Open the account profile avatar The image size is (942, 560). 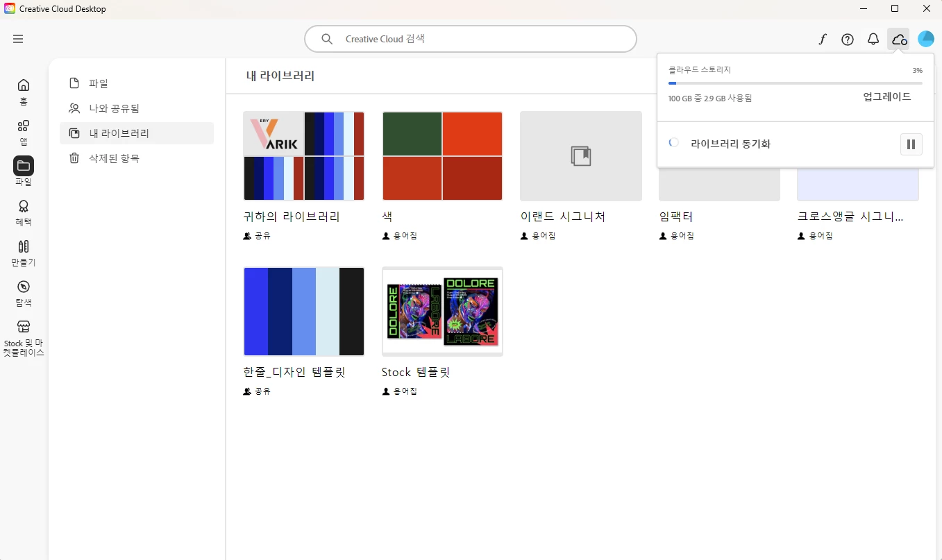point(926,39)
